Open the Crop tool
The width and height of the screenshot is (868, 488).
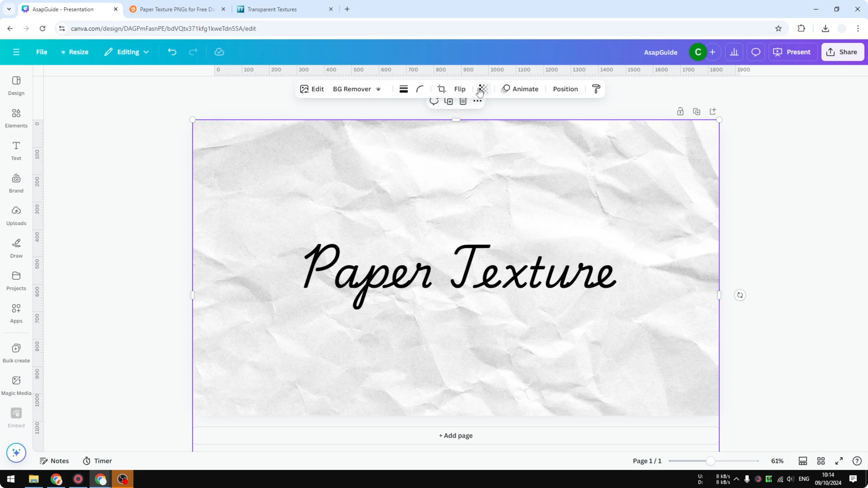441,89
